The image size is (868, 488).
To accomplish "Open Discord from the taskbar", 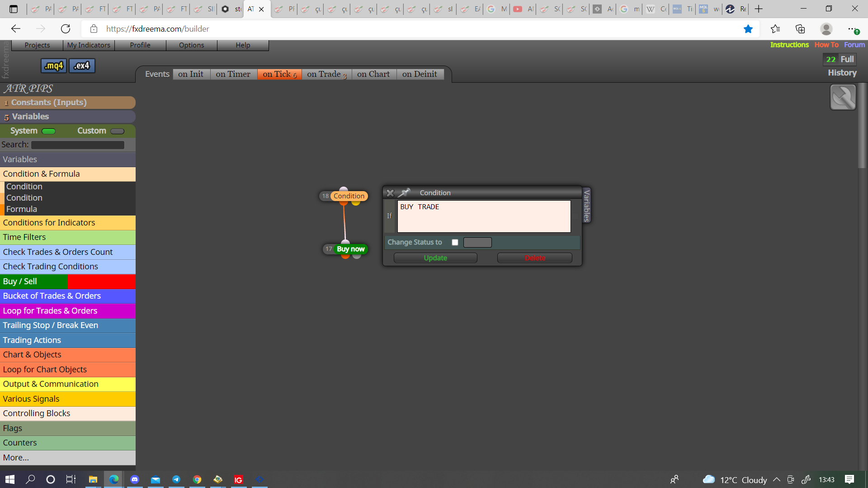I will (x=135, y=479).
